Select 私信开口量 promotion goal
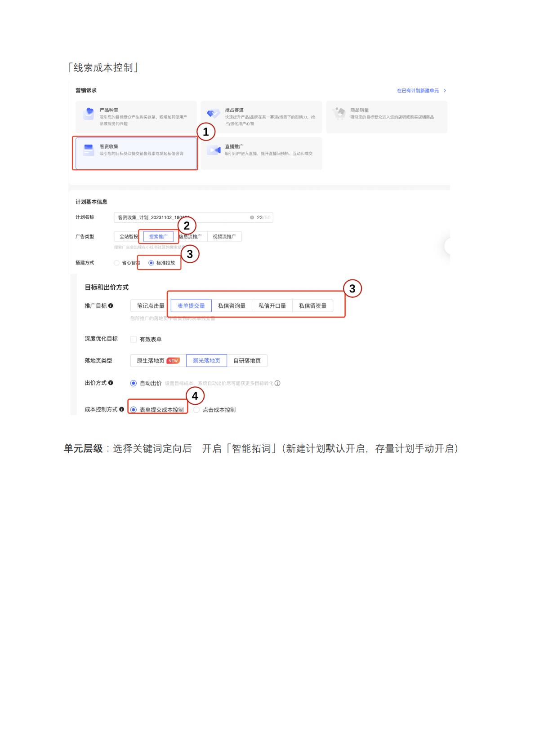Viewport: 535px width, 756px height. [272, 306]
